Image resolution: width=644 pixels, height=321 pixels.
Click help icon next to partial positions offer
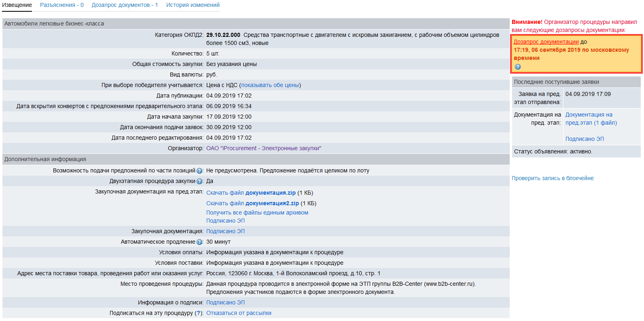coord(199,171)
